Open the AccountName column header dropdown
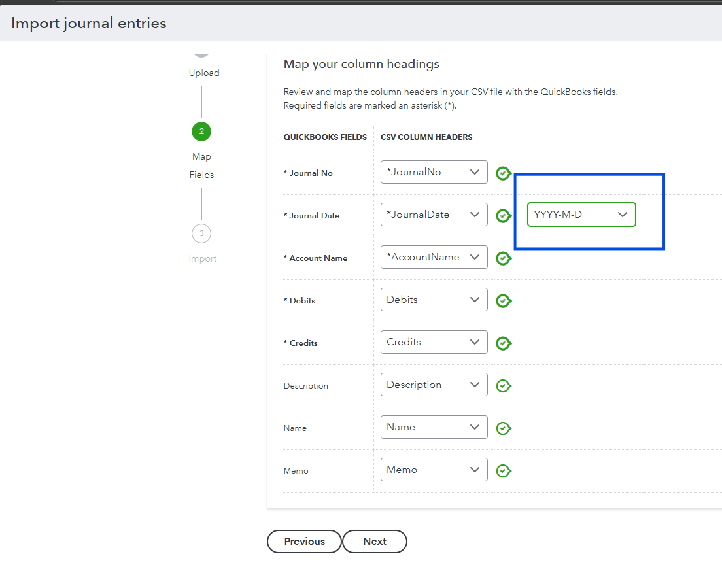This screenshot has height=588, width=722. tap(434, 257)
